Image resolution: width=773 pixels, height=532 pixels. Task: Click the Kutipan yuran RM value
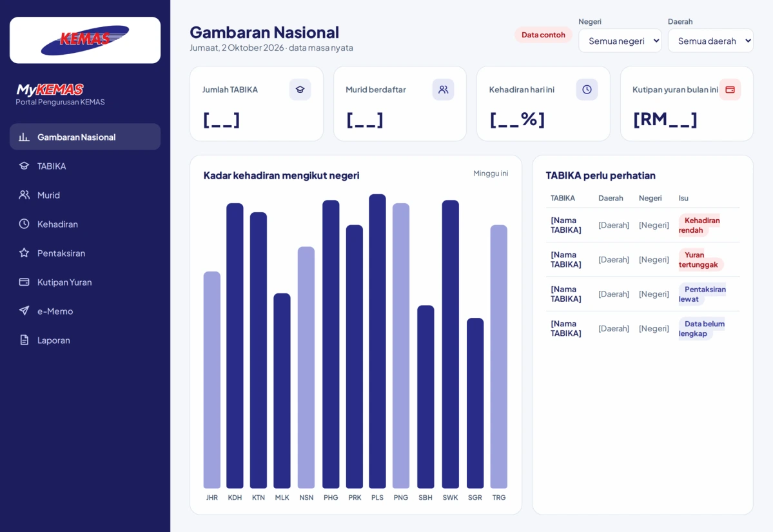click(665, 120)
